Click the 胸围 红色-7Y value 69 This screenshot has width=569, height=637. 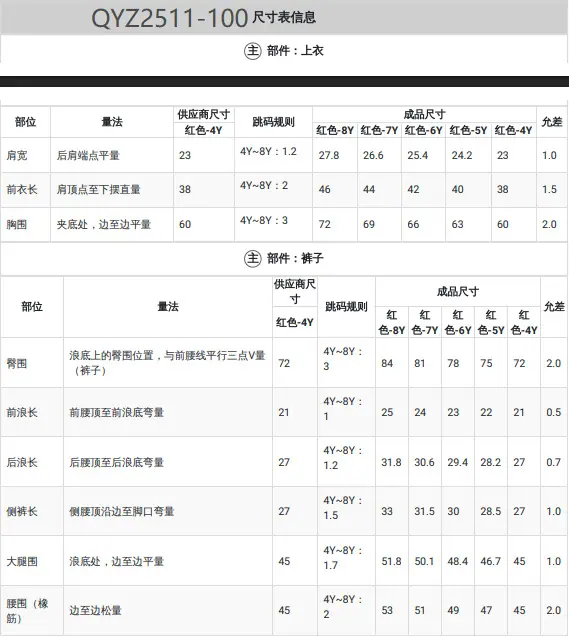(x=369, y=224)
